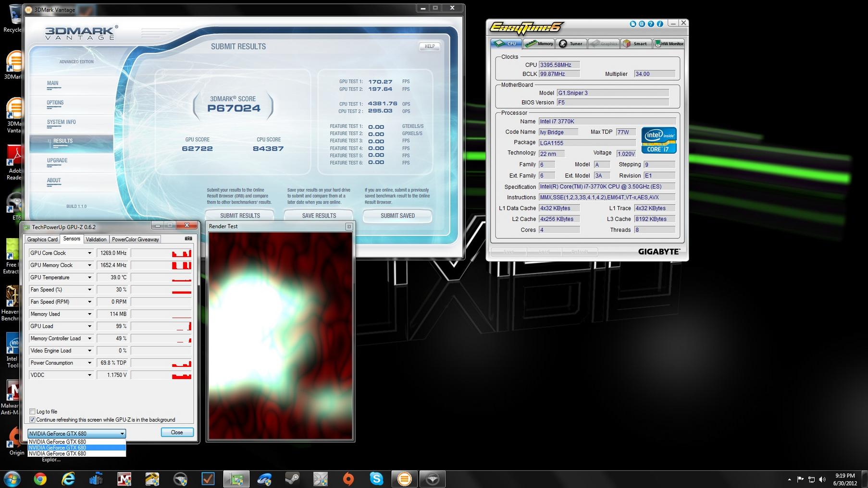Expand Fan Speed (%) sensor dropdown
This screenshot has width=868, height=488.
point(89,290)
